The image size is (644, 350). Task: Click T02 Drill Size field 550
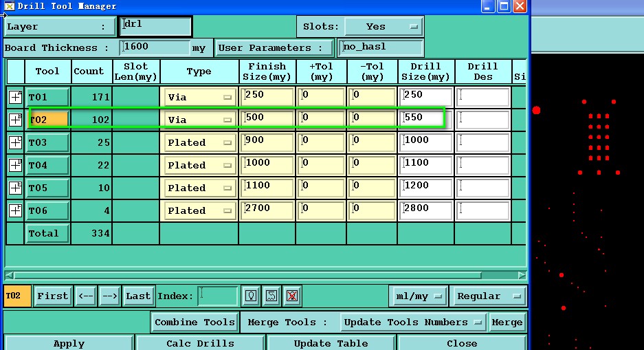click(425, 120)
